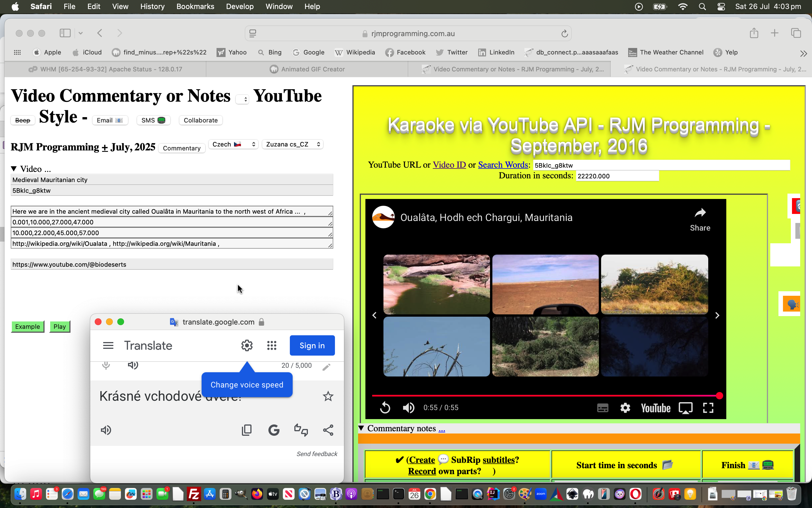Open a new Safari tab

[x=775, y=33]
